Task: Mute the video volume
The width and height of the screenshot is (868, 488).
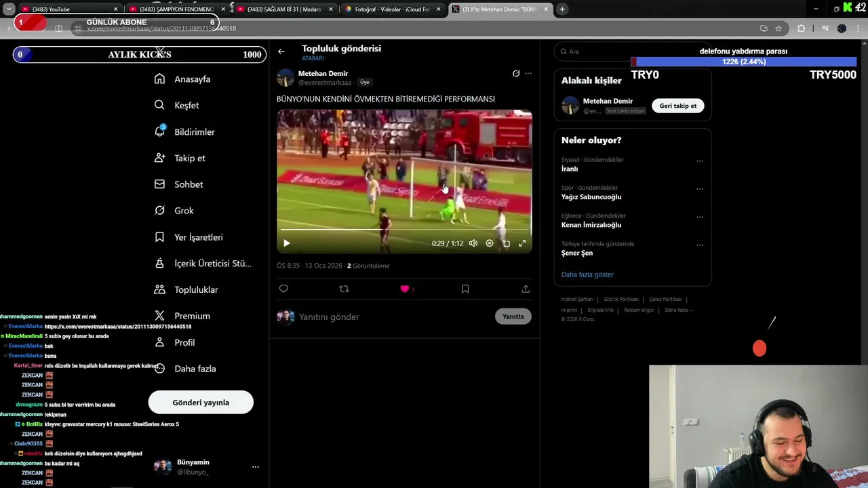Action: click(x=473, y=243)
